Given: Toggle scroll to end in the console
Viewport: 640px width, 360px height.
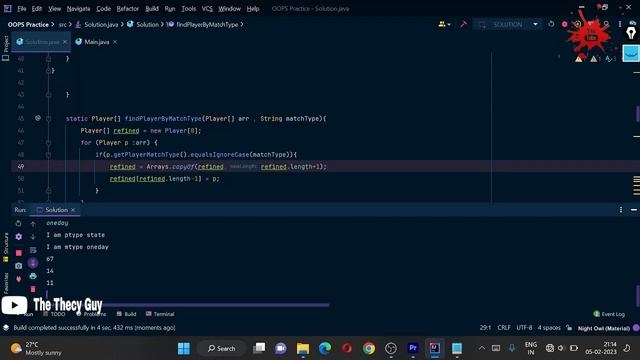Looking at the screenshot, I should [x=33, y=263].
